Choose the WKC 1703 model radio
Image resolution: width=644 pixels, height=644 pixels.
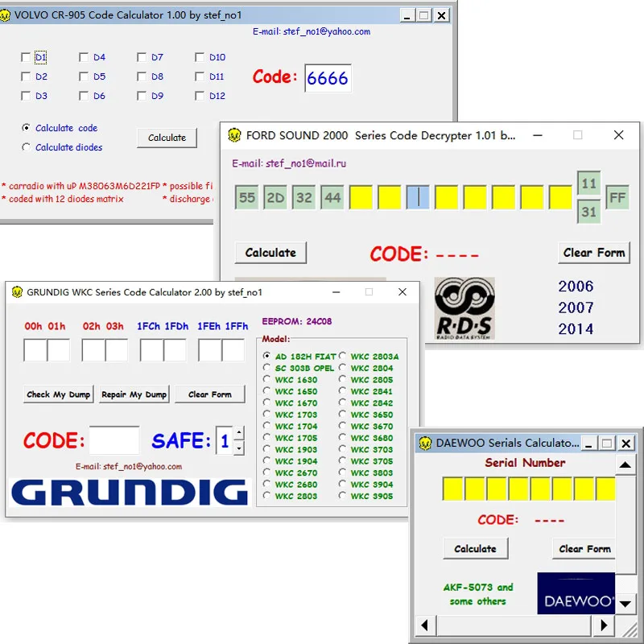tap(267, 414)
